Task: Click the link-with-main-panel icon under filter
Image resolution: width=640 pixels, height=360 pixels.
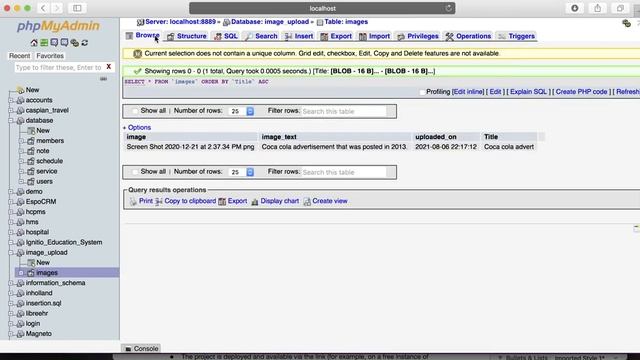Action: click(x=103, y=78)
